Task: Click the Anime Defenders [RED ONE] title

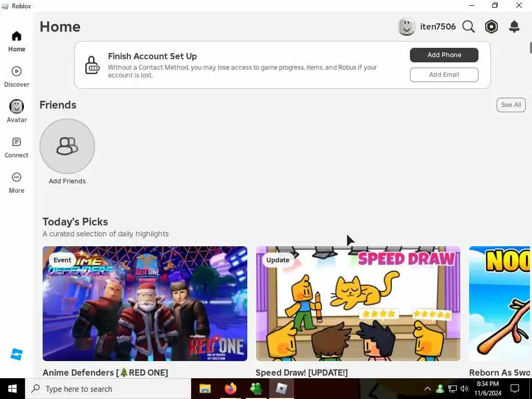Action: [105, 373]
